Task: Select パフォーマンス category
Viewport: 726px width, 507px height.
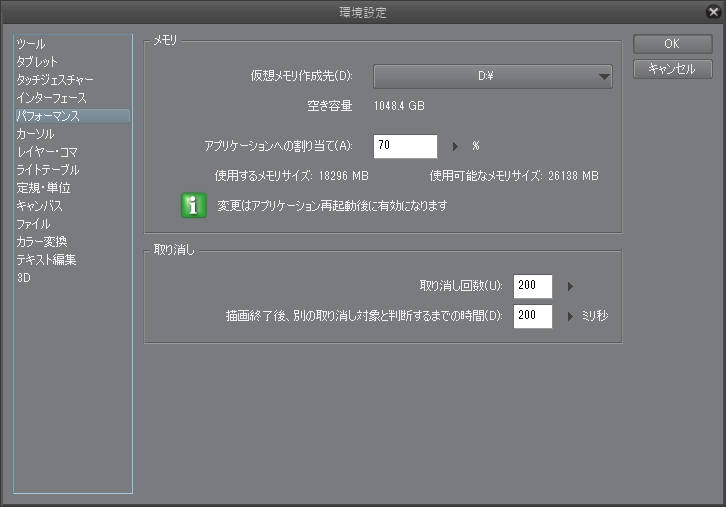Action: (x=73, y=116)
